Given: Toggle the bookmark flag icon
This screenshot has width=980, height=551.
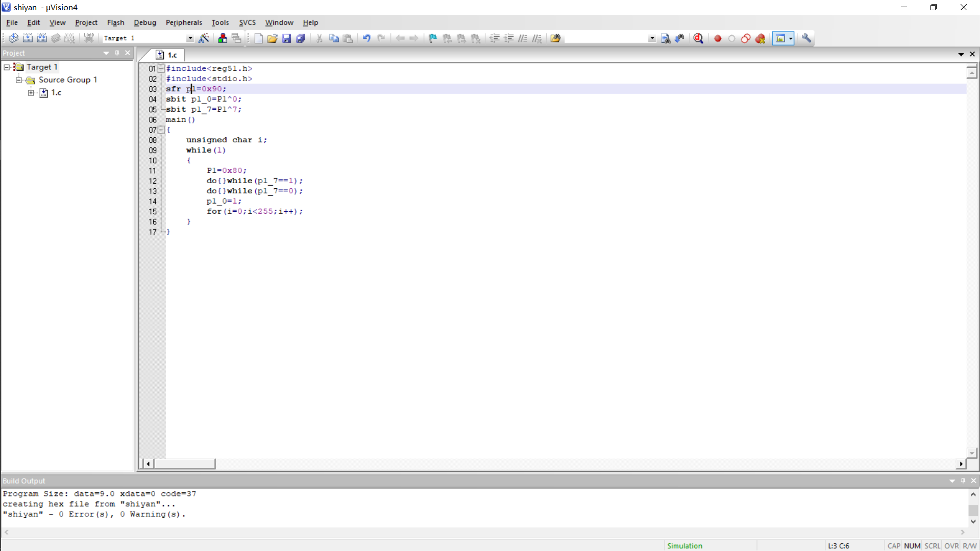Looking at the screenshot, I should [432, 38].
